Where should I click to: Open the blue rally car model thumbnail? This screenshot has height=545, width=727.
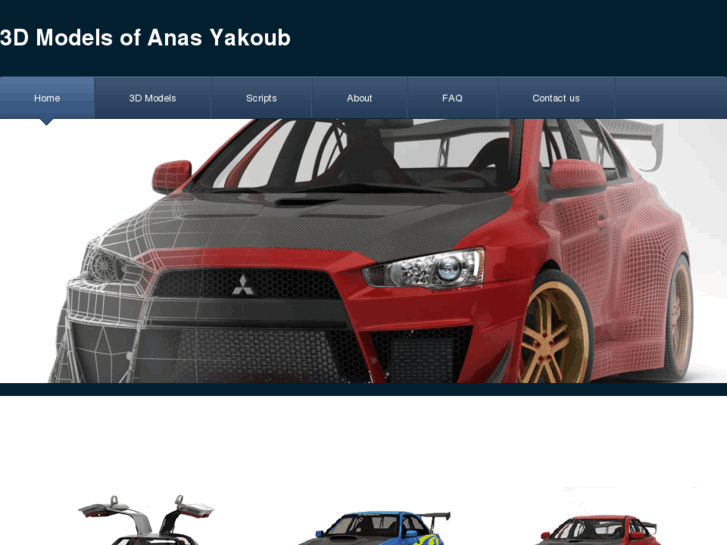pyautogui.click(x=375, y=528)
